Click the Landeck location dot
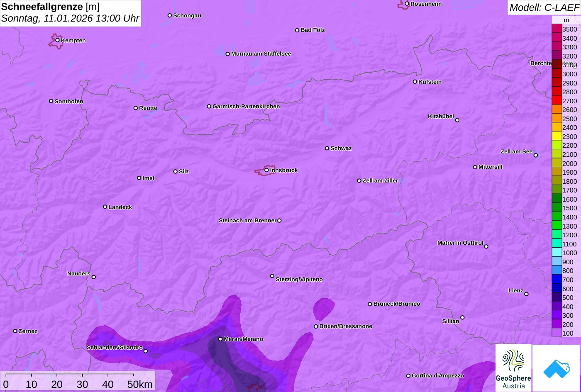This screenshot has height=392, width=581. pyautogui.click(x=105, y=207)
